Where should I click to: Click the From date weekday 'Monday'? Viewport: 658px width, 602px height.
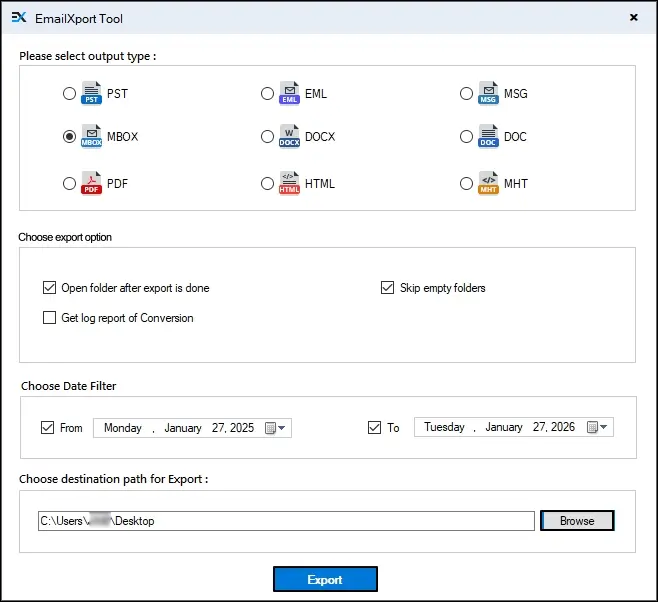click(x=123, y=428)
